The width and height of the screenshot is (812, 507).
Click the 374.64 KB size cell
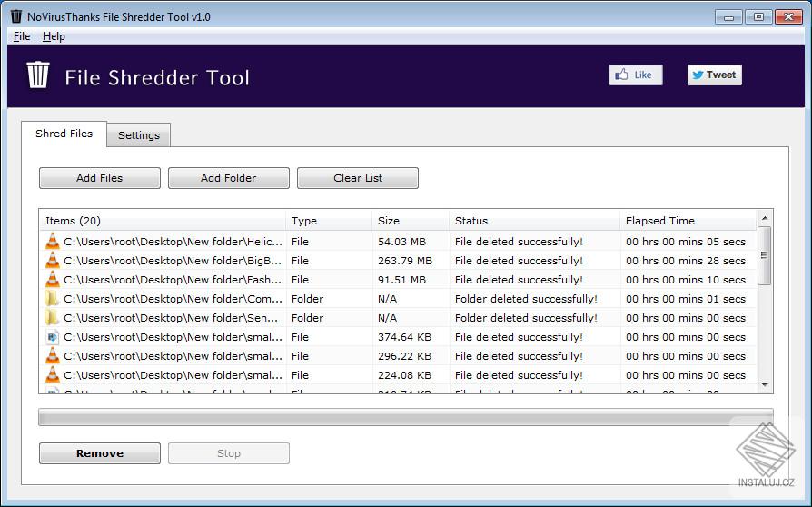(x=404, y=337)
